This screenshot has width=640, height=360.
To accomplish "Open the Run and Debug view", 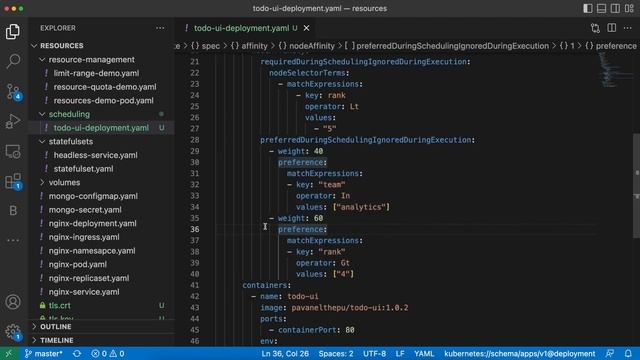I will click(13, 121).
